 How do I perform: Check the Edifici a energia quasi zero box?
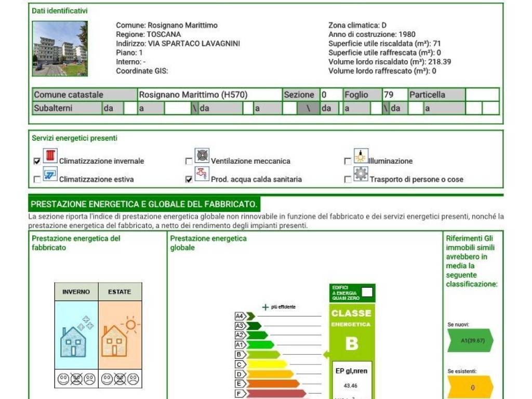coord(367,292)
